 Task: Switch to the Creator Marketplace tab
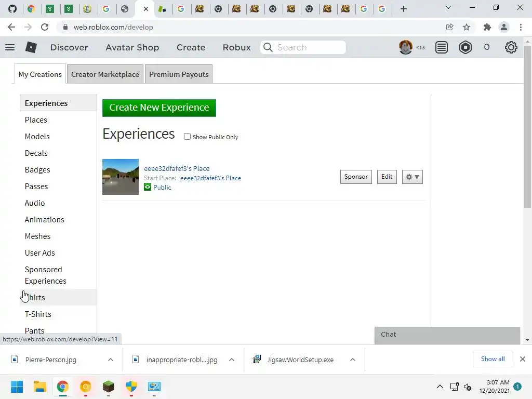point(105,74)
